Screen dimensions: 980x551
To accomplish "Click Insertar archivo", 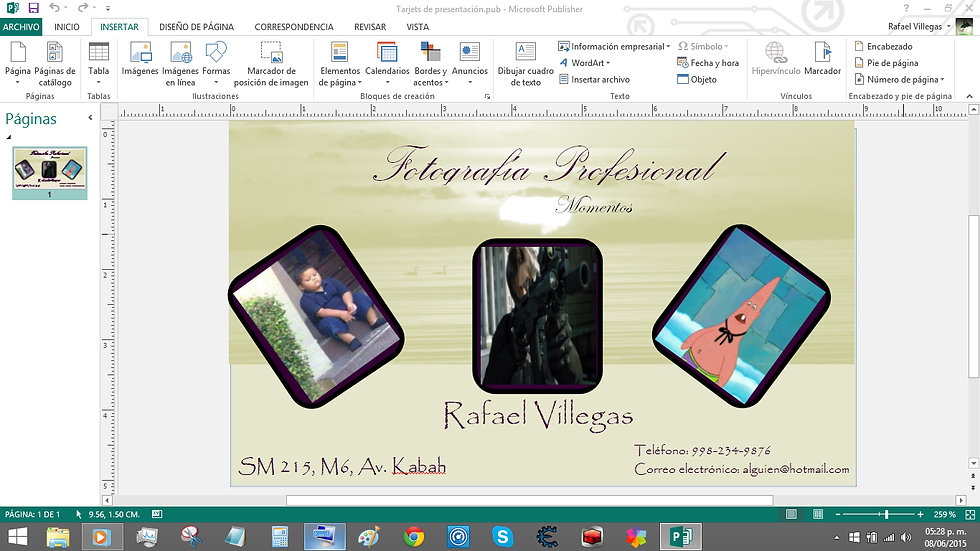I will click(x=594, y=79).
